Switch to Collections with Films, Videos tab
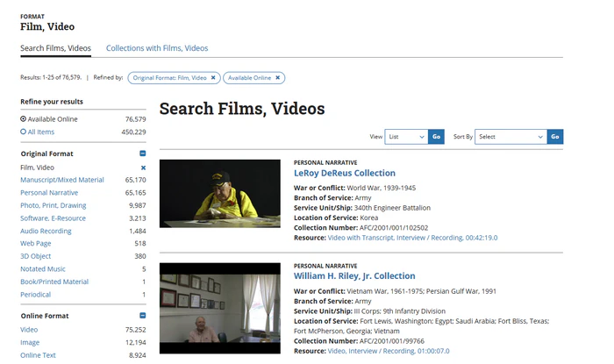 157,48
